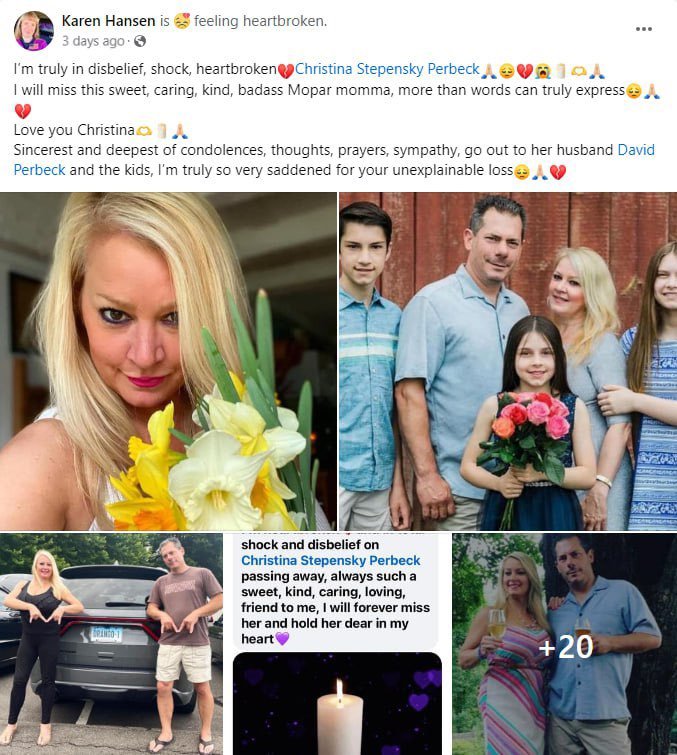Open the blonde woman with daffodils photo

168,361
